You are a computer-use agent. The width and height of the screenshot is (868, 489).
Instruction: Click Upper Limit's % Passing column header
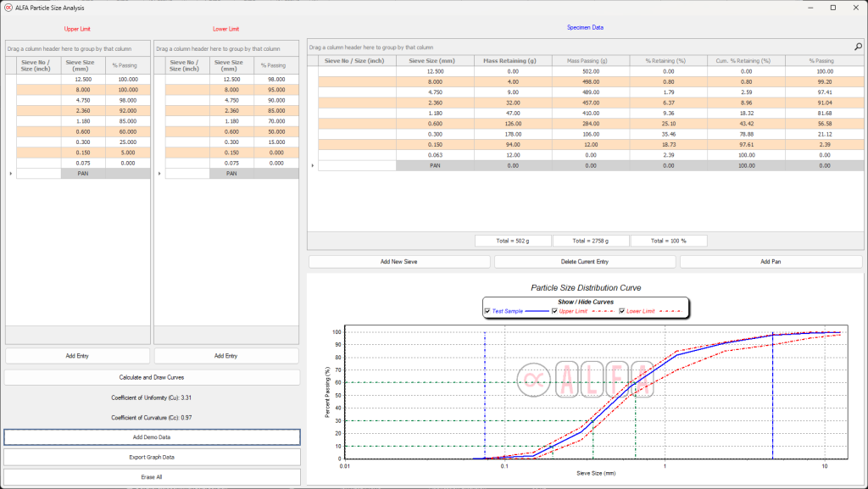click(126, 65)
